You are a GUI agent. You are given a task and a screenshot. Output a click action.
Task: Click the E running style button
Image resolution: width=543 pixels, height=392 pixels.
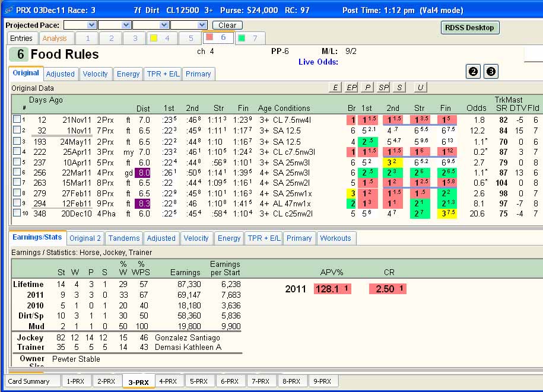[335, 88]
